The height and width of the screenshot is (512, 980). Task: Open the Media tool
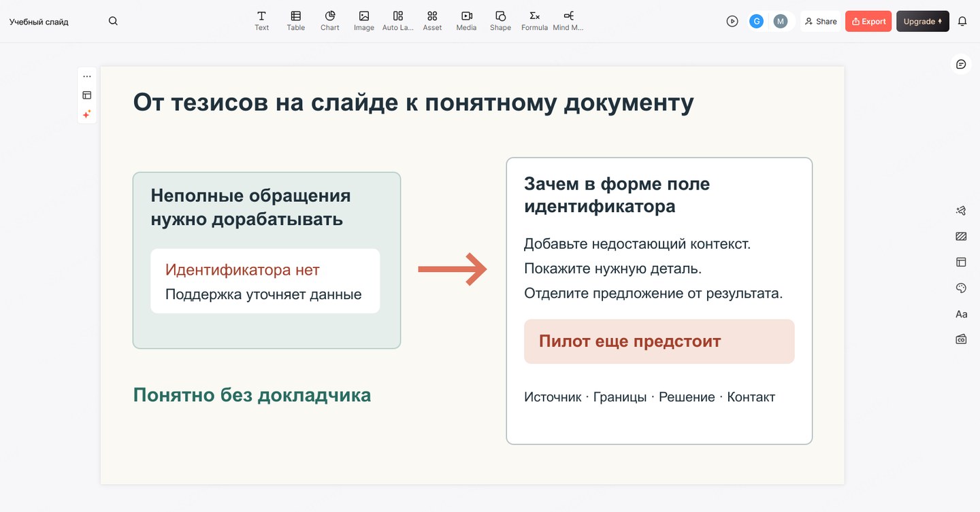[x=466, y=21]
